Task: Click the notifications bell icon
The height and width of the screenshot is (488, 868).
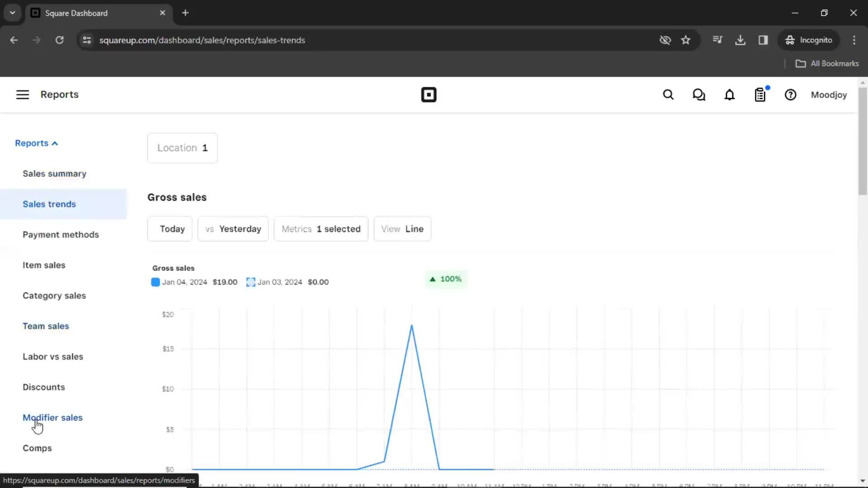Action: tap(729, 95)
